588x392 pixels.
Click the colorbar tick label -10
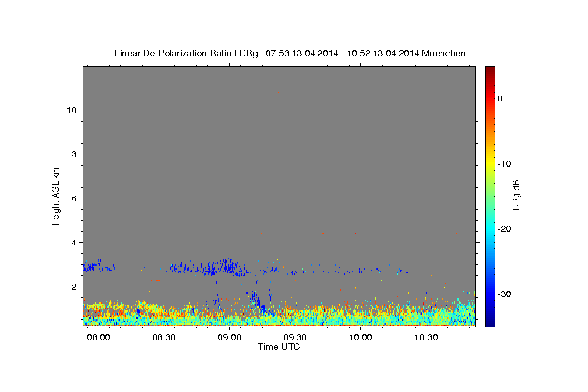[505, 164]
